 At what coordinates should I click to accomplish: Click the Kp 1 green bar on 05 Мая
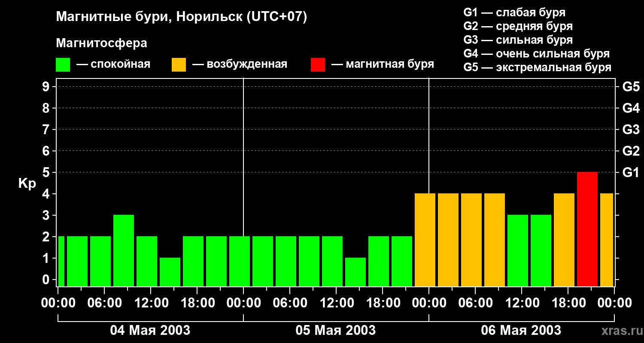coord(355,272)
